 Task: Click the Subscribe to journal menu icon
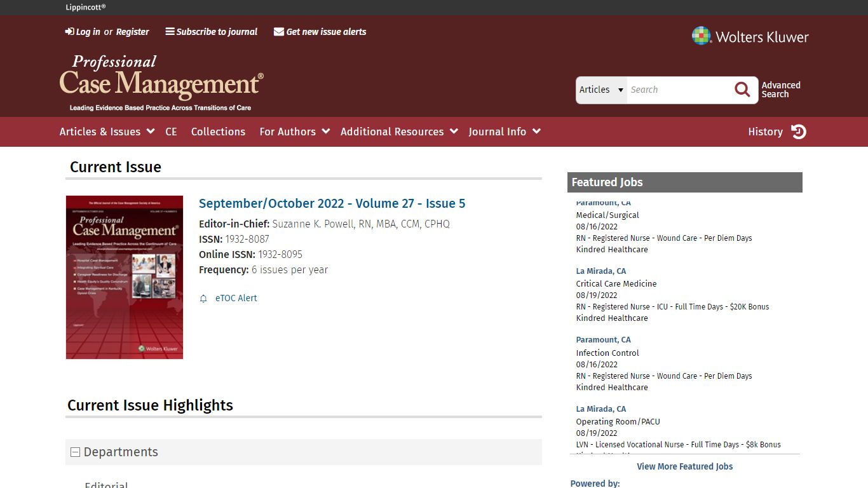[170, 32]
